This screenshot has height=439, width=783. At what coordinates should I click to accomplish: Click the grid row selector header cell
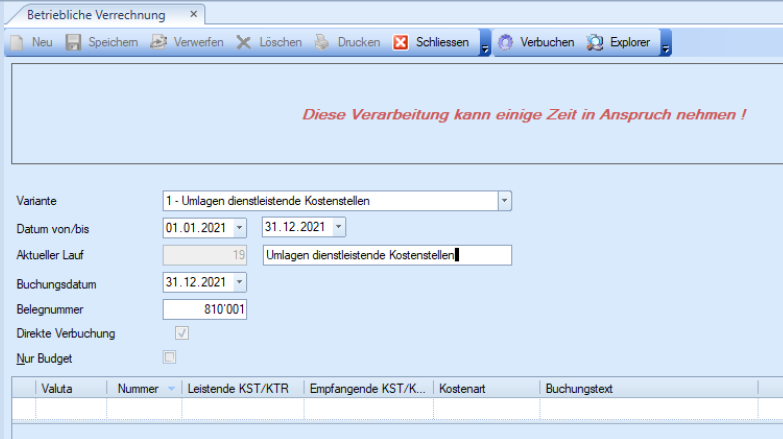click(x=24, y=389)
